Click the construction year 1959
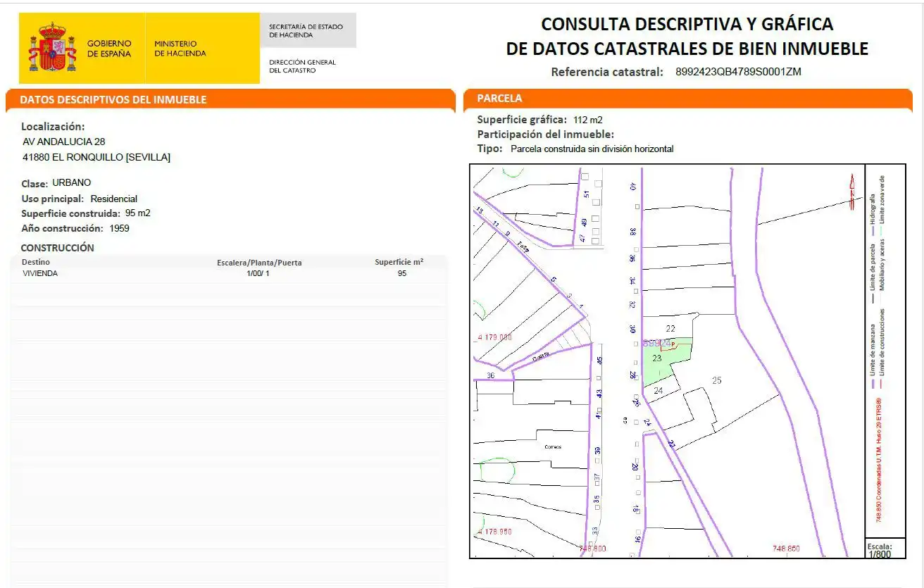 click(120, 229)
